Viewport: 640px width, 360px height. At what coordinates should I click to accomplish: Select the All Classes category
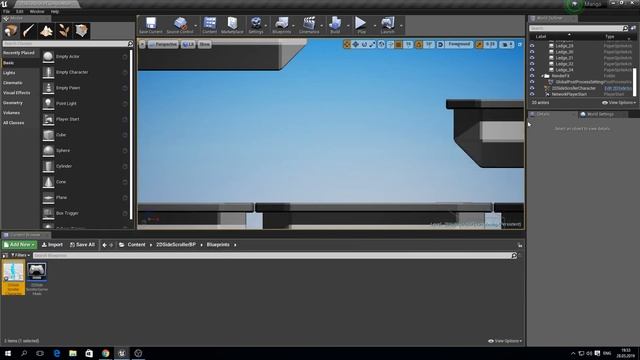click(x=13, y=122)
